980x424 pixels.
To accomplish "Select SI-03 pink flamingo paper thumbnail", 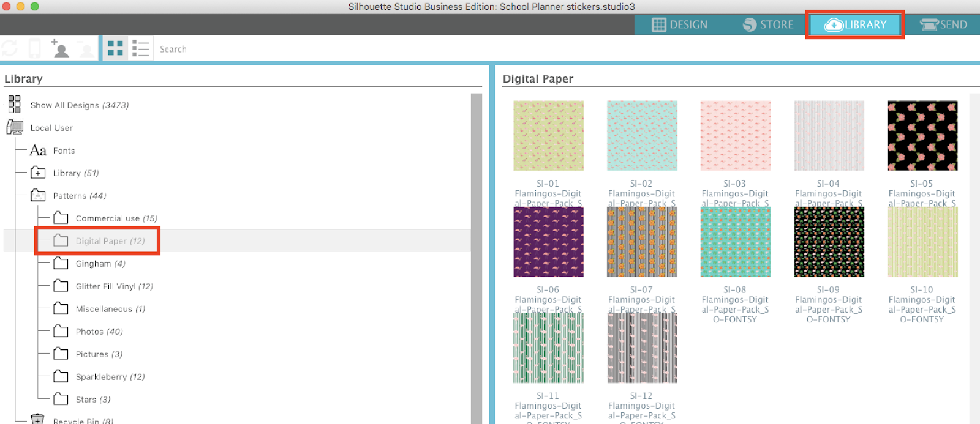I will pos(736,136).
